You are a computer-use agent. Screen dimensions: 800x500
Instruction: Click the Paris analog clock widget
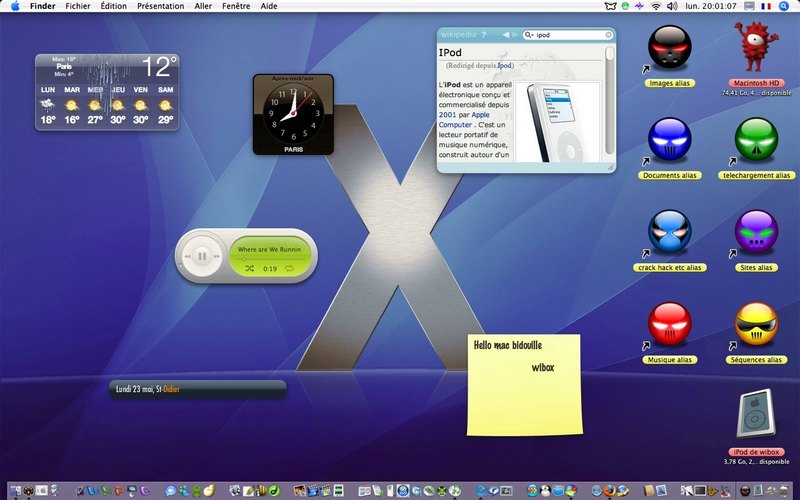pyautogui.click(x=293, y=114)
